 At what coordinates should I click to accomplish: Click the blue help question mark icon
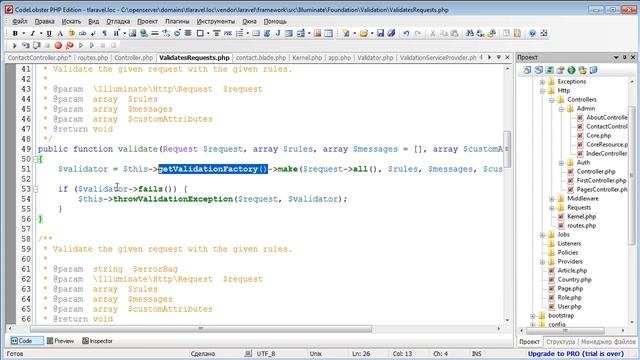click(x=532, y=33)
